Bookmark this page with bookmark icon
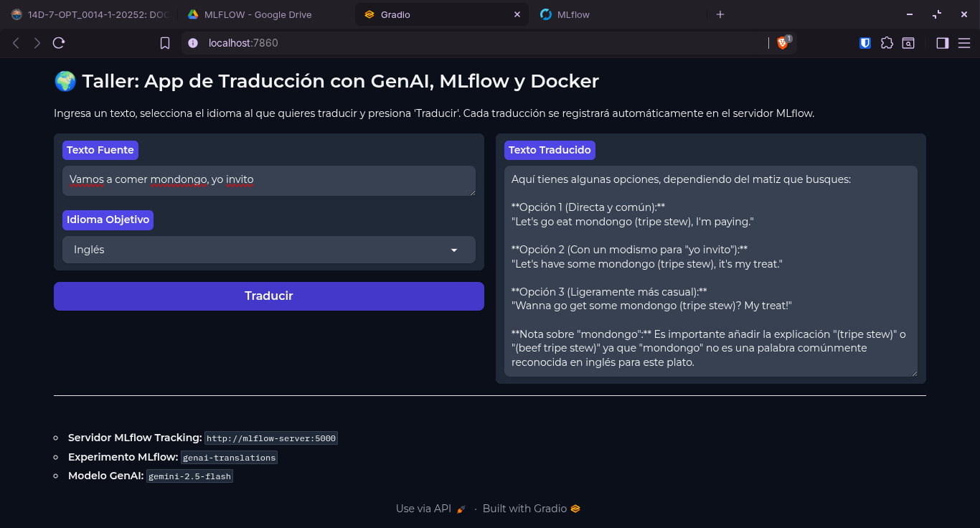This screenshot has height=528, width=980. pyautogui.click(x=165, y=43)
